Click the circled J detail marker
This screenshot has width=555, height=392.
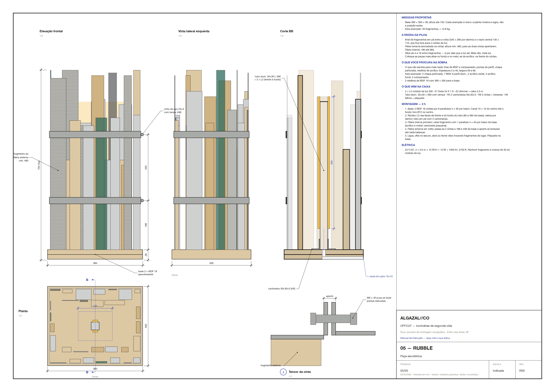pyautogui.click(x=283, y=372)
